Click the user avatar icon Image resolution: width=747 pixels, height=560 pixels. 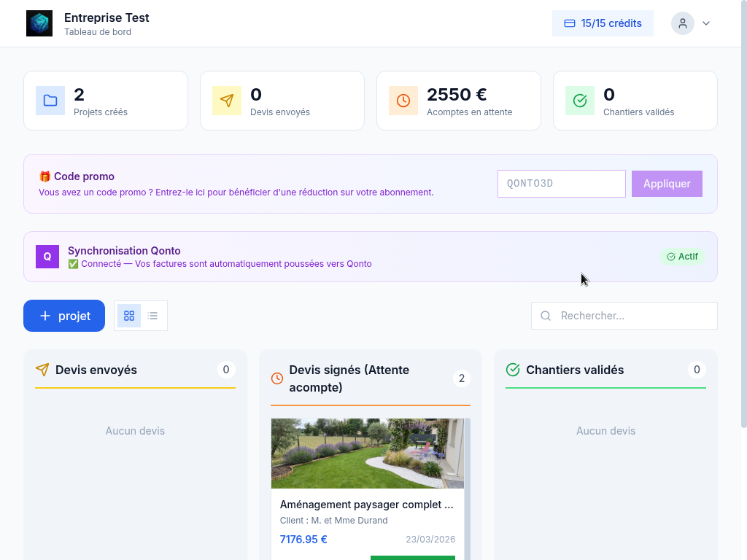(683, 23)
